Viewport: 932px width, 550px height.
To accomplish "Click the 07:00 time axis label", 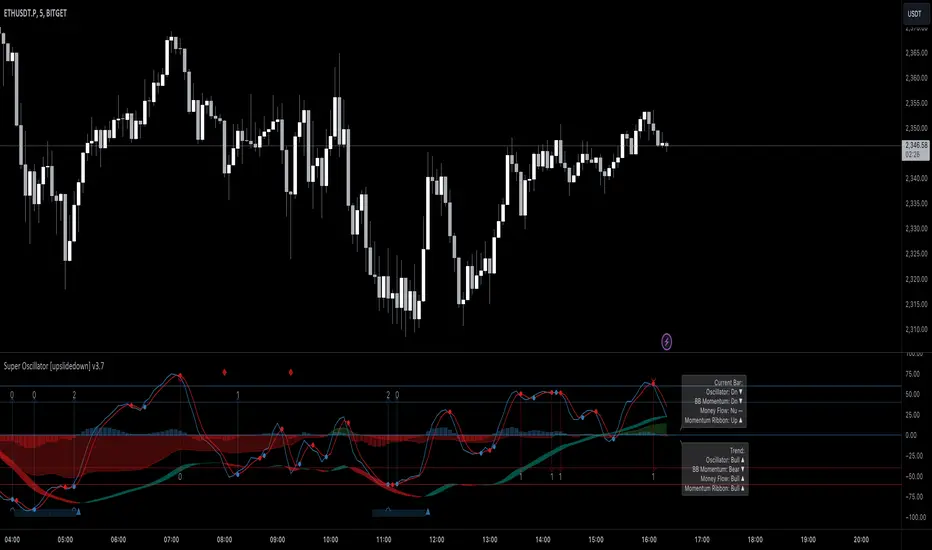I will (171, 540).
